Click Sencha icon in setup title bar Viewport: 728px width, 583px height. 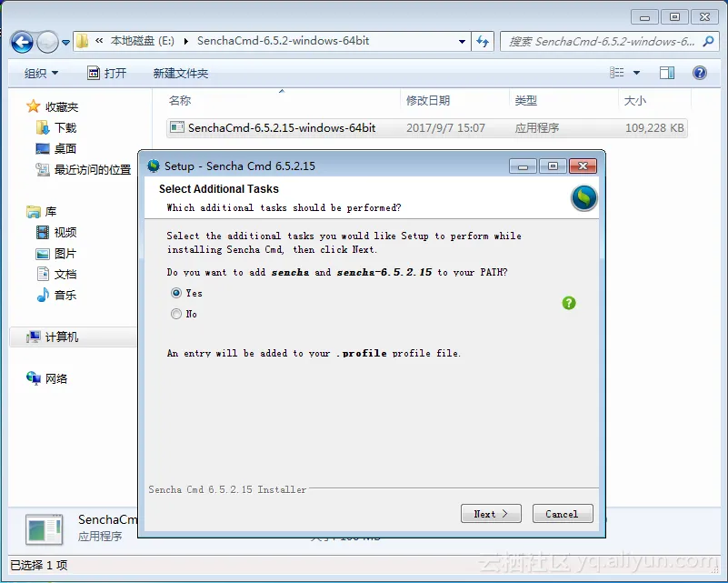coord(154,166)
